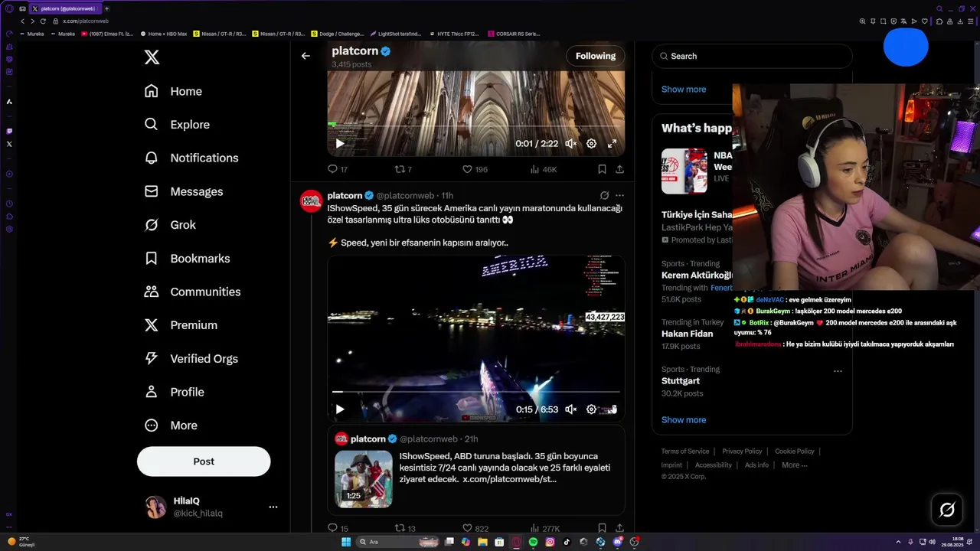The height and width of the screenshot is (551, 980).
Task: Open account menu dots beside HilalQ
Action: (273, 507)
